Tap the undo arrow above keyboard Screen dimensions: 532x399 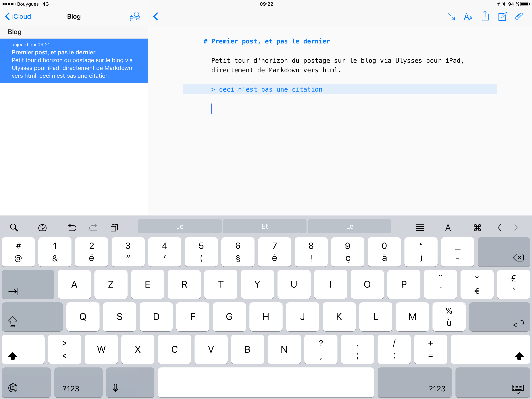(x=72, y=227)
